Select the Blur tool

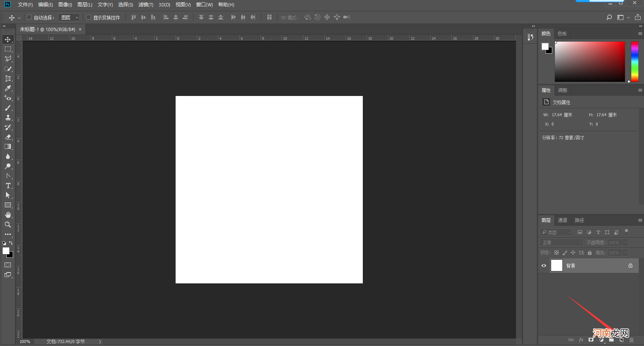(x=8, y=156)
